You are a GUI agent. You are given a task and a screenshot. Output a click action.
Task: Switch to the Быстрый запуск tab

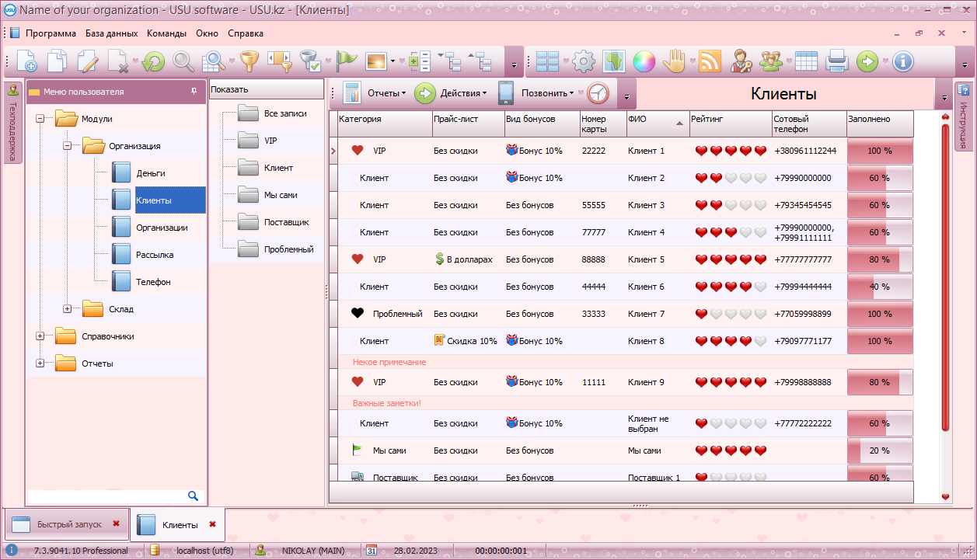tap(68, 524)
